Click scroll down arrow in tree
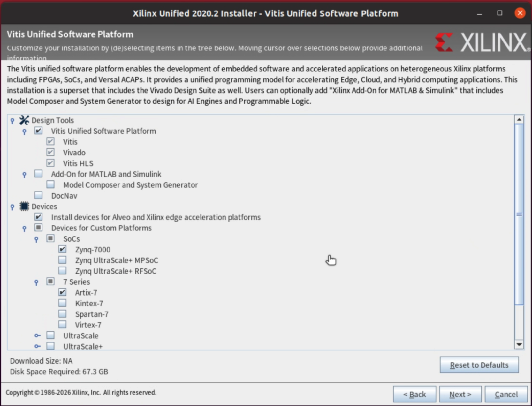 pos(519,344)
